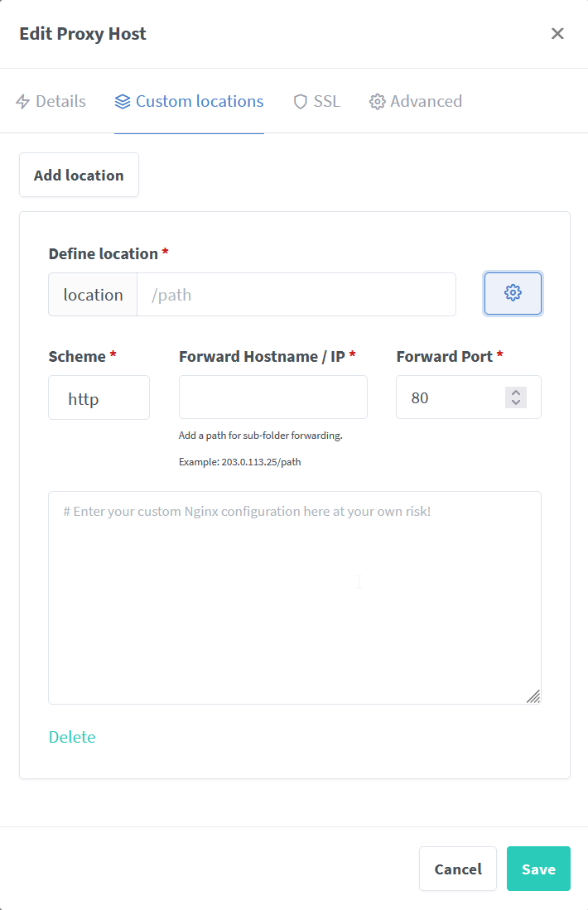The height and width of the screenshot is (910, 588).
Task: Open the Scheme dropdown showing http
Action: (99, 397)
